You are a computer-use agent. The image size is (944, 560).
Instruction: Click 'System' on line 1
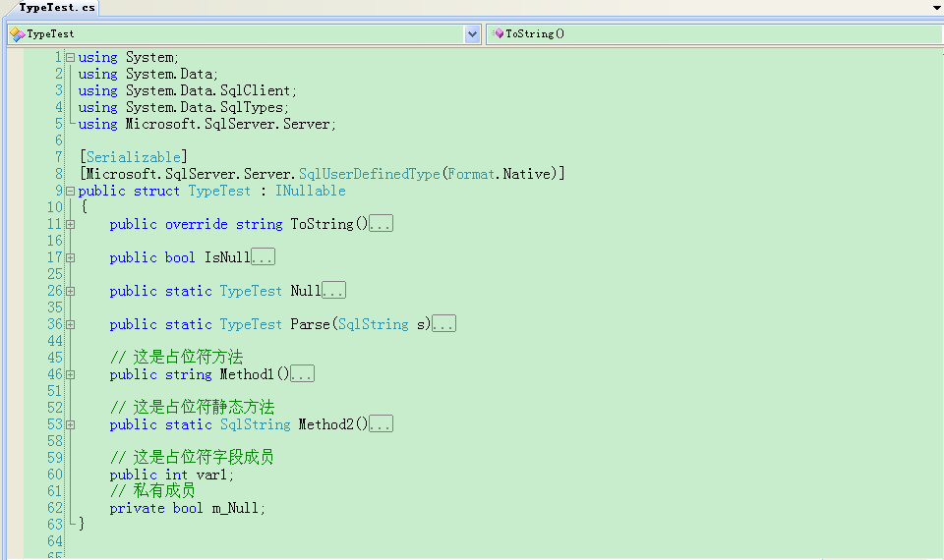pos(149,58)
